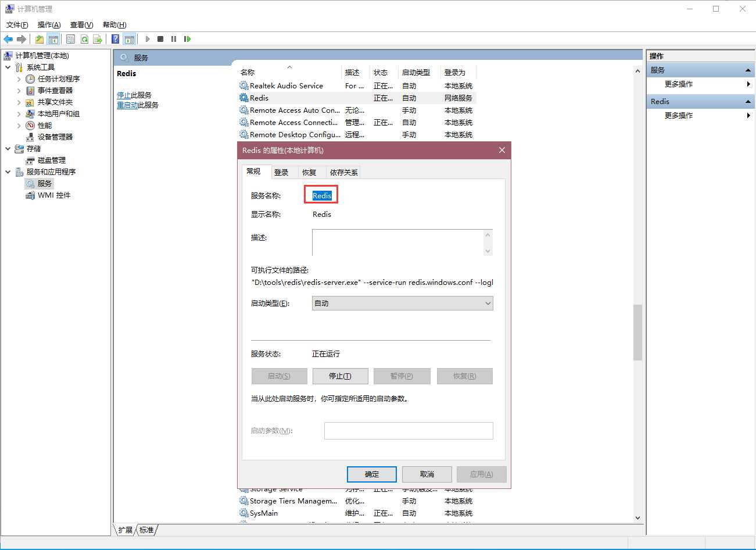Click the 停止 this service link
Image resolution: width=756 pixels, height=550 pixels.
pyautogui.click(x=124, y=95)
